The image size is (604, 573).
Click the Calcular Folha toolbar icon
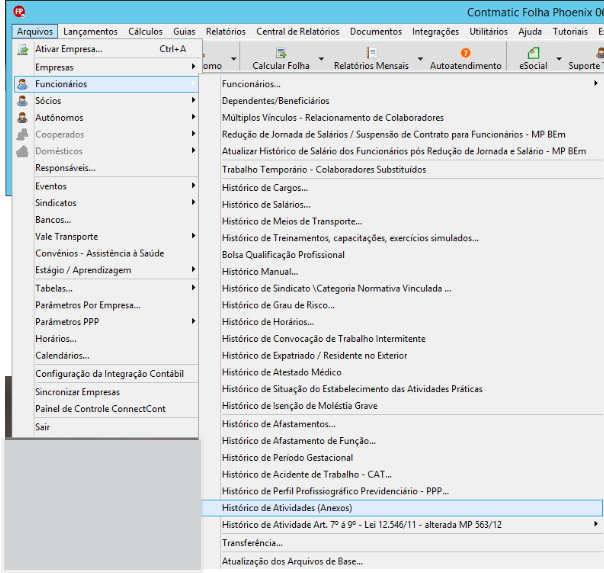coord(281,53)
